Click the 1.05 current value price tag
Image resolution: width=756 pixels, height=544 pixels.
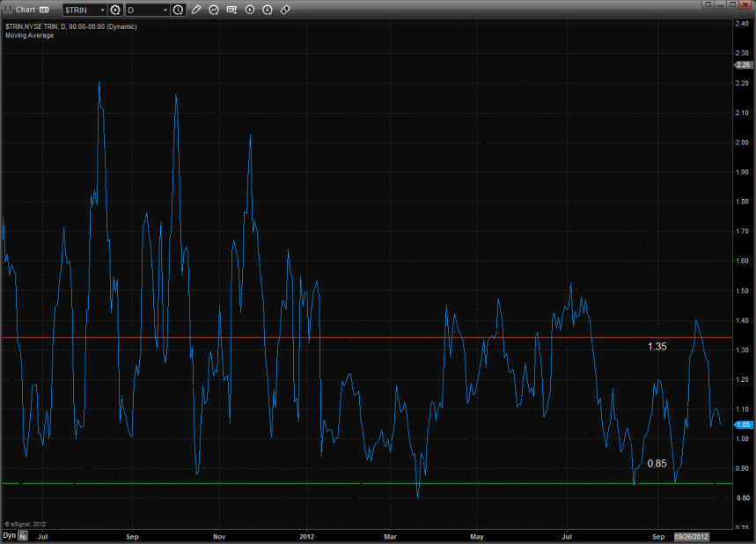[x=742, y=424]
